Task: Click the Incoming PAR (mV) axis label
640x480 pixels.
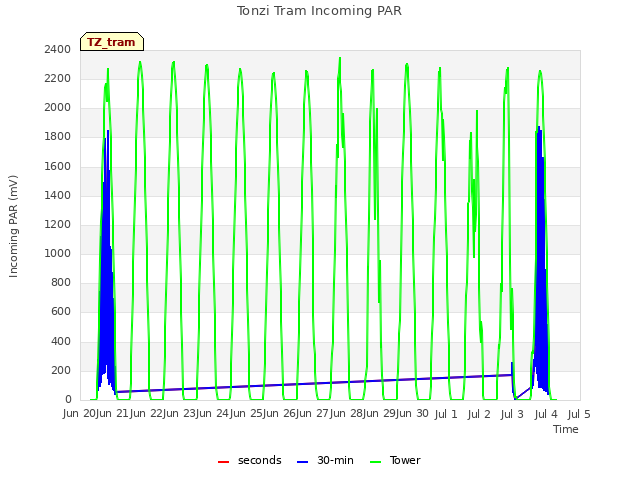Action: pos(13,227)
